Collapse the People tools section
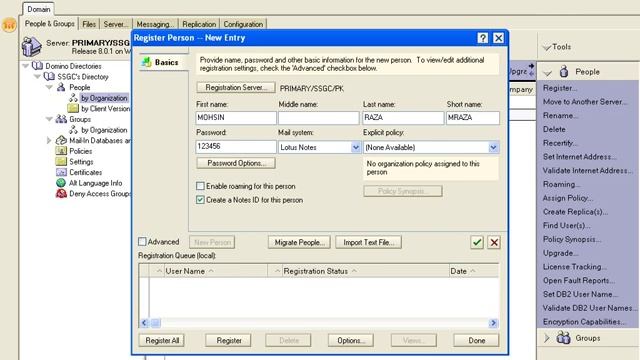 tap(547, 73)
